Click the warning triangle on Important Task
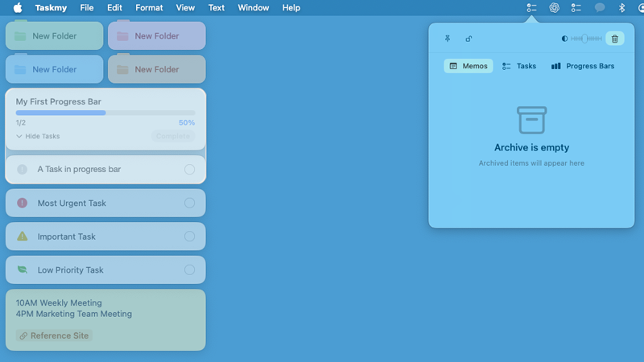 coord(22,237)
